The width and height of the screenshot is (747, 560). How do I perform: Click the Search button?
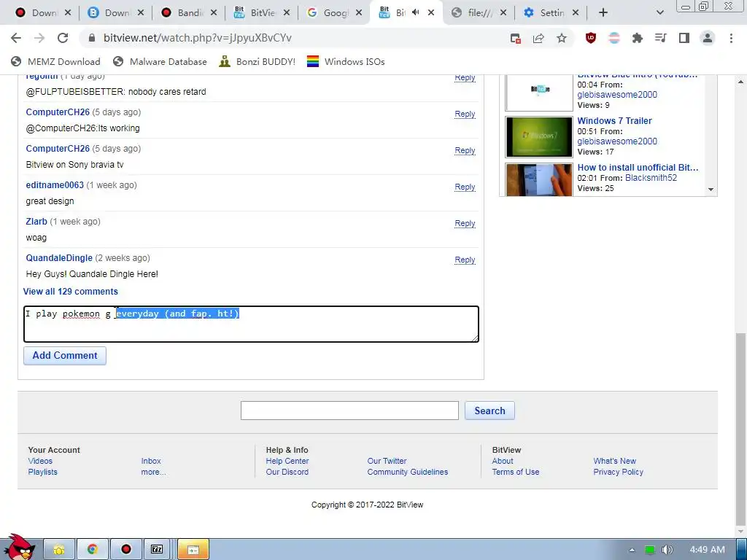coord(489,411)
